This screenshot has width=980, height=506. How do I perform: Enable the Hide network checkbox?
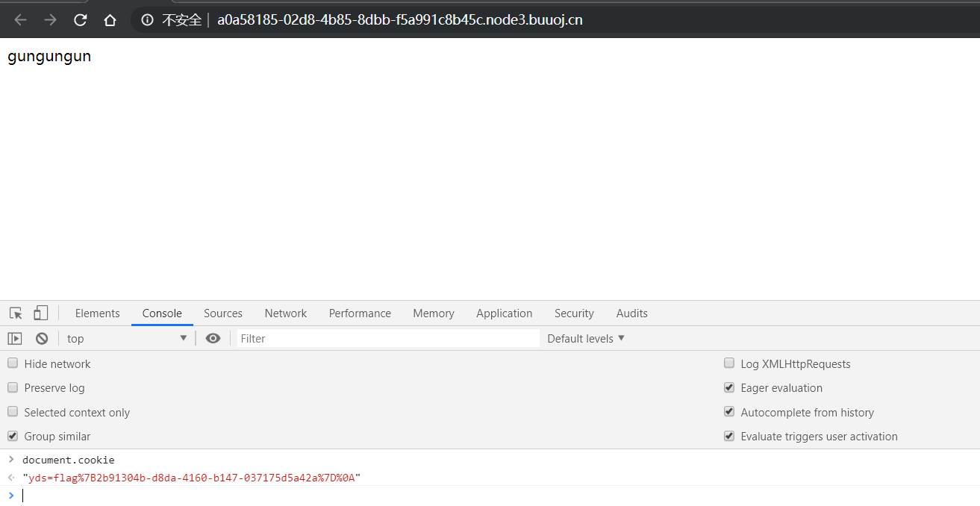pos(12,363)
